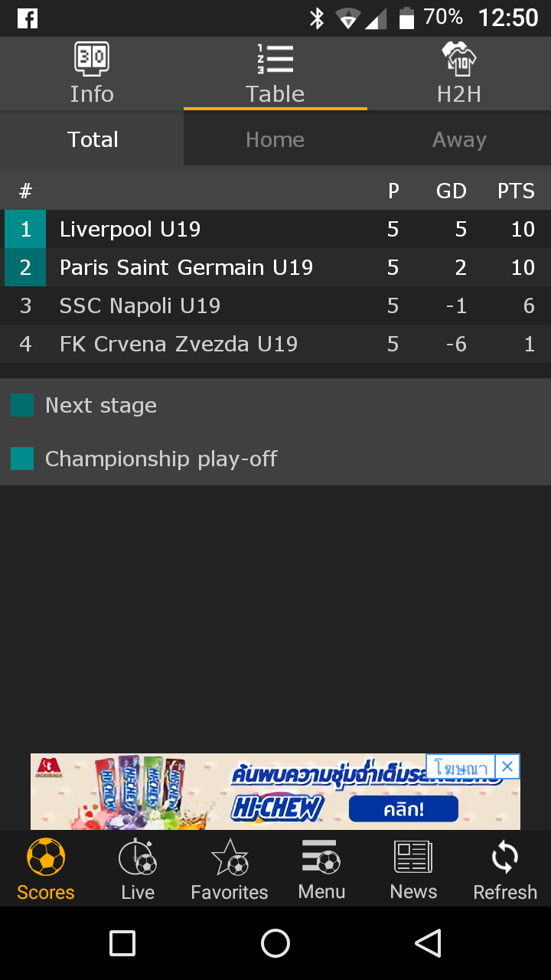Switch to the Home standings tab
The image size is (551, 980).
275,139
